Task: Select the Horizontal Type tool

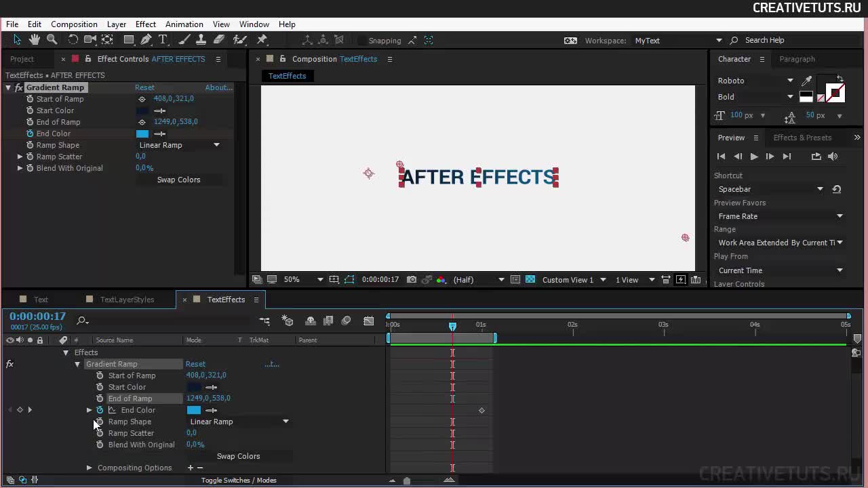Action: (163, 40)
